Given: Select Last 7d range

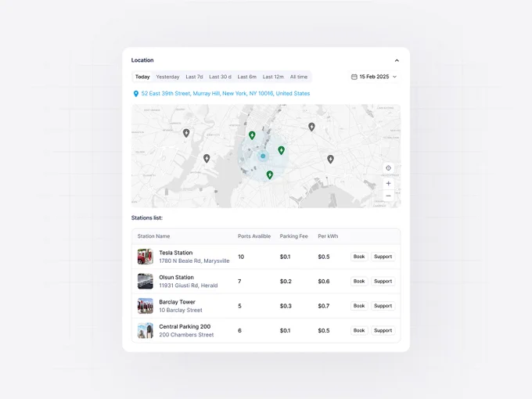Looking at the screenshot, I should point(194,77).
